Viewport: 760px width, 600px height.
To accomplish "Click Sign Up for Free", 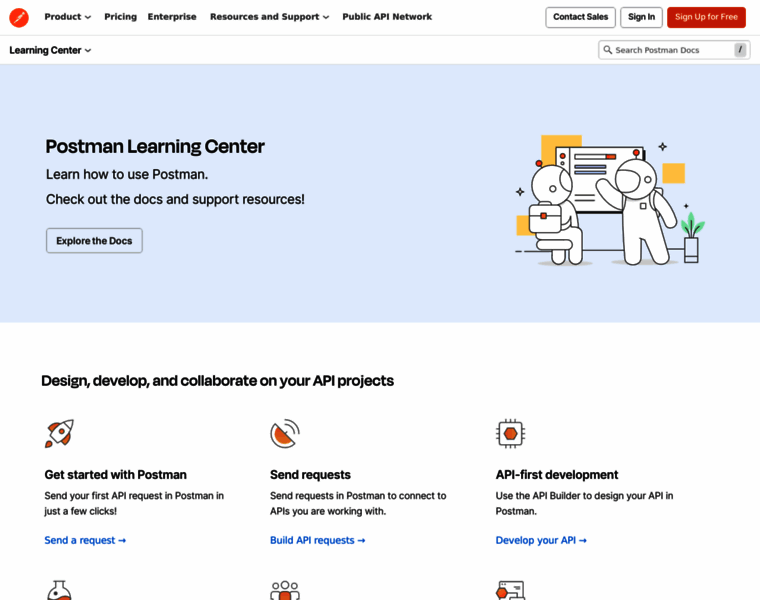I will [x=706, y=17].
